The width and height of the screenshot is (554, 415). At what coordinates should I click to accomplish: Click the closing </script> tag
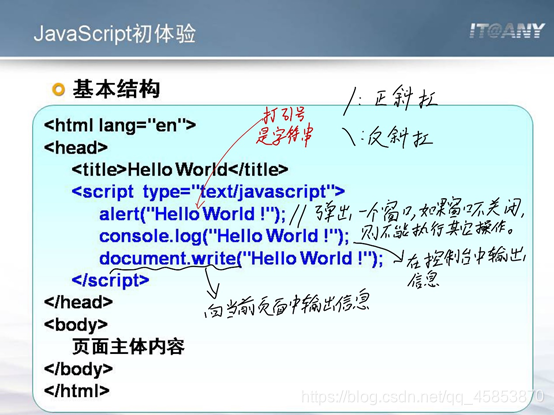[x=110, y=280]
